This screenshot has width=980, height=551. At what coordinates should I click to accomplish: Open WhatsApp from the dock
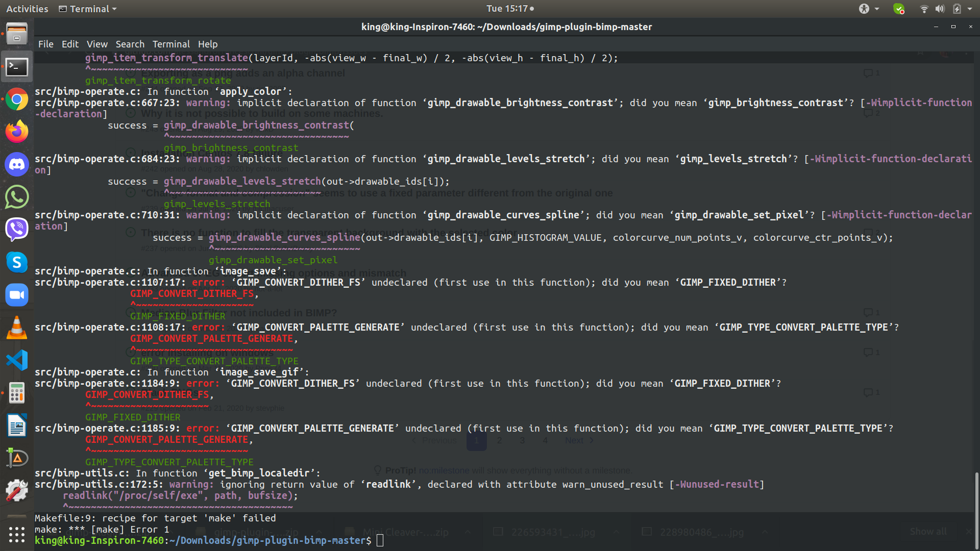(17, 197)
